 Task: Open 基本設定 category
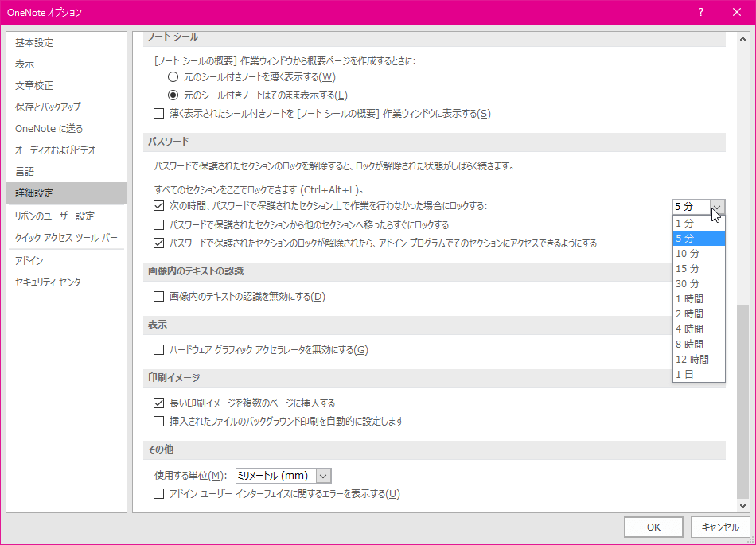pos(67,43)
